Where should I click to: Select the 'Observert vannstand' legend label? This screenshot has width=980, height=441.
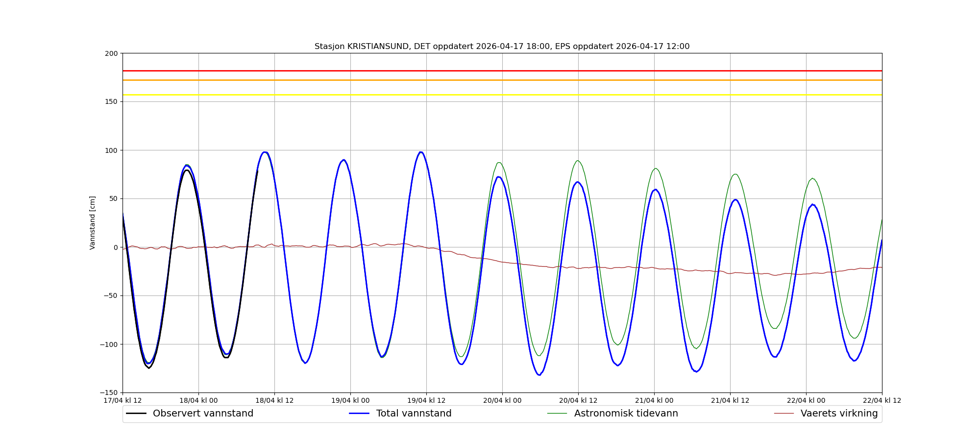[203, 414]
